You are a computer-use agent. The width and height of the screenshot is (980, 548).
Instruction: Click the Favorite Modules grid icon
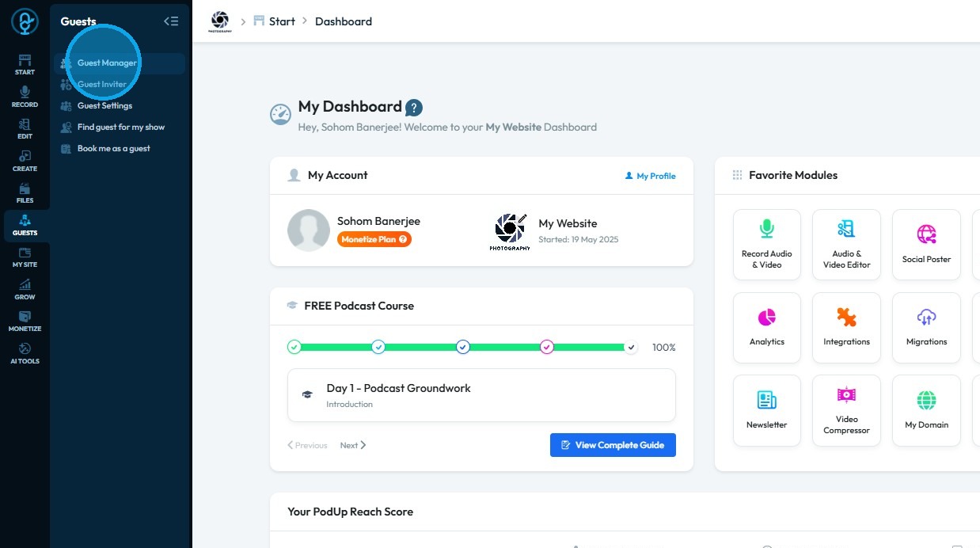[x=738, y=176]
